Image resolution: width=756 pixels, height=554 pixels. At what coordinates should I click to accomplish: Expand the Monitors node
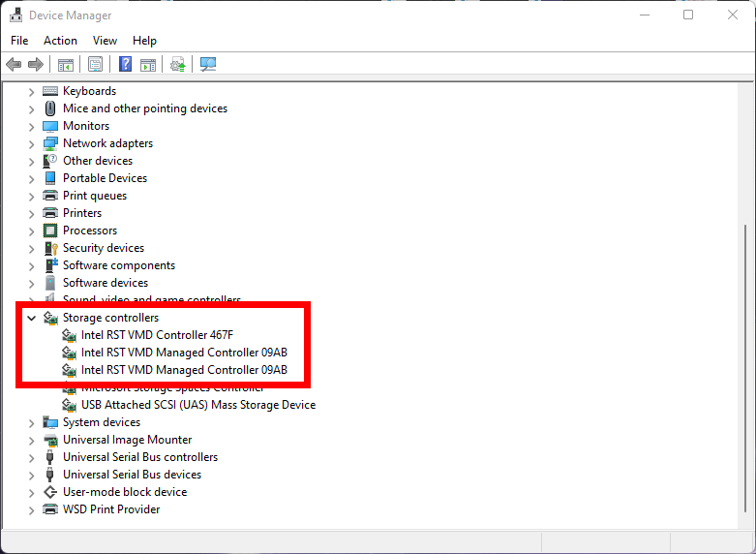coord(31,127)
